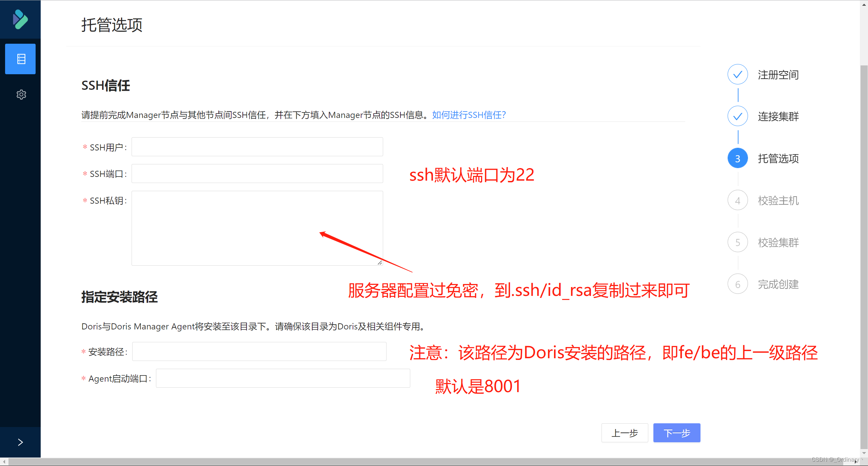Click the Doris Manager logo icon
868x466 pixels.
(x=20, y=19)
